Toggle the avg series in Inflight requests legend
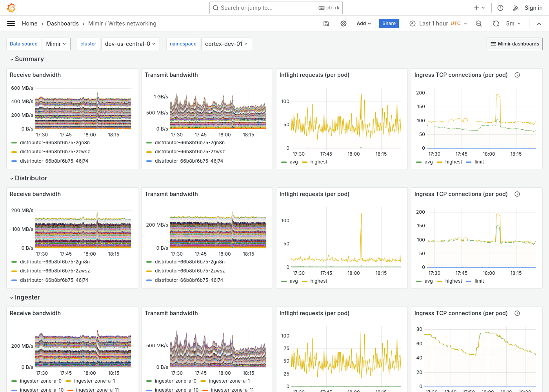Image resolution: width=549 pixels, height=392 pixels. (293, 162)
